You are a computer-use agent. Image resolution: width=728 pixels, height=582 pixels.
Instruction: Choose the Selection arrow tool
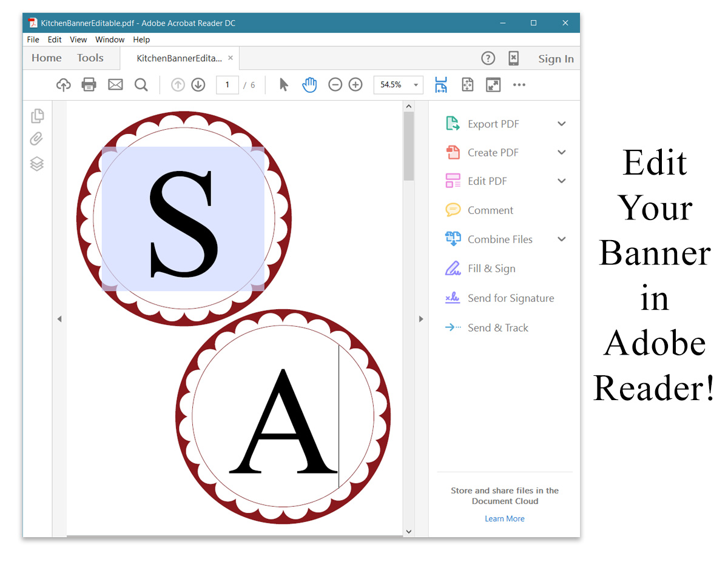pyautogui.click(x=283, y=85)
